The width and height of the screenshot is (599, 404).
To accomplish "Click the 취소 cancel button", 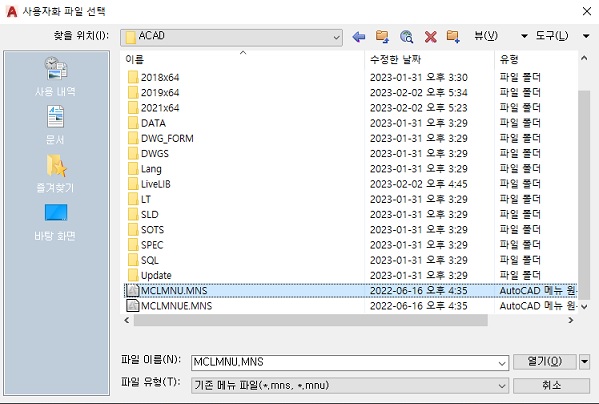I will (551, 386).
